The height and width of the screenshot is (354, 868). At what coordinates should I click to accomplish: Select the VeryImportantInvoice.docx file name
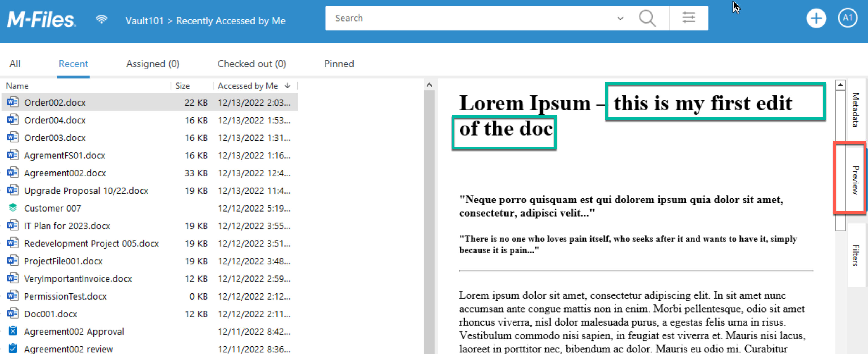[78, 278]
